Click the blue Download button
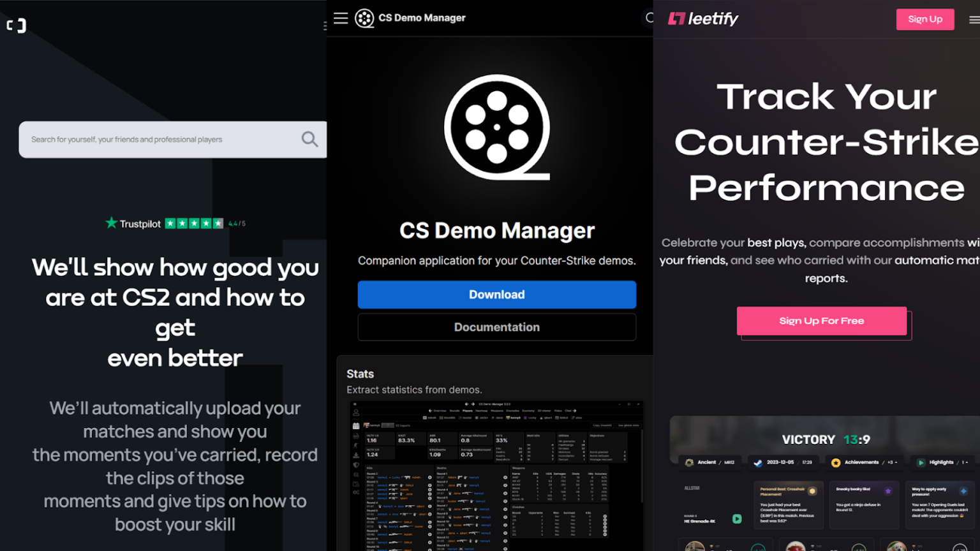The height and width of the screenshot is (551, 980). [497, 295]
